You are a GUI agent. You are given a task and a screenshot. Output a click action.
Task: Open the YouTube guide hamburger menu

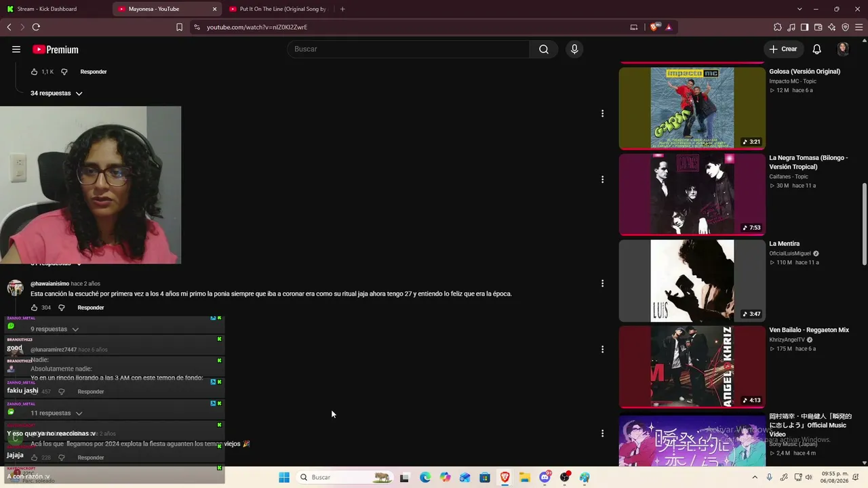(x=16, y=49)
